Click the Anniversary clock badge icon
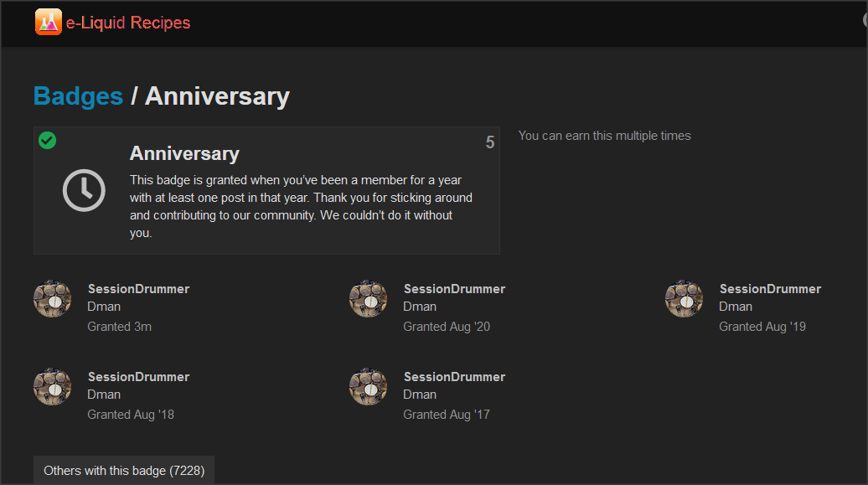The image size is (868, 485). coord(84,190)
